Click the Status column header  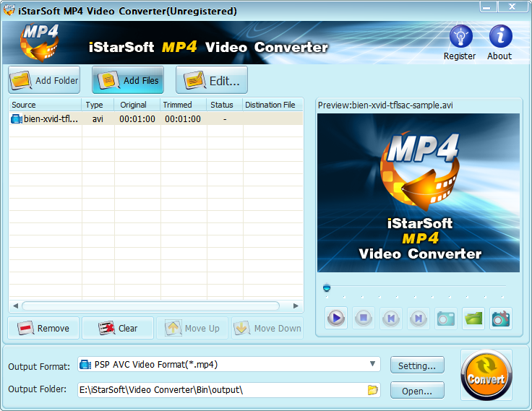tap(225, 105)
